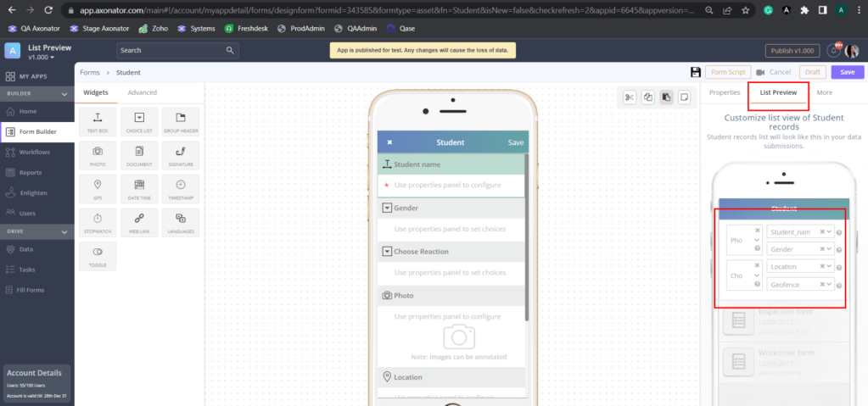Open the Geofence field dropdown
Image resolution: width=868 pixels, height=406 pixels.
[x=830, y=285]
